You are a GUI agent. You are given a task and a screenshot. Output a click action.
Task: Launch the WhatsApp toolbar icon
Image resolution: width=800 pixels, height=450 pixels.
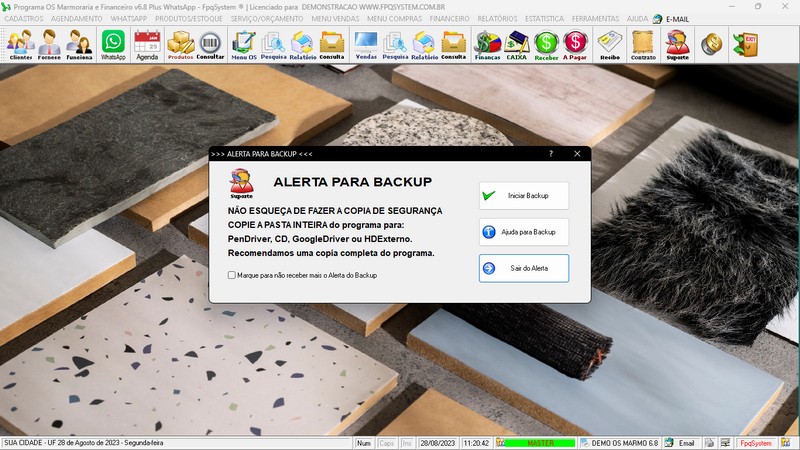pos(113,44)
